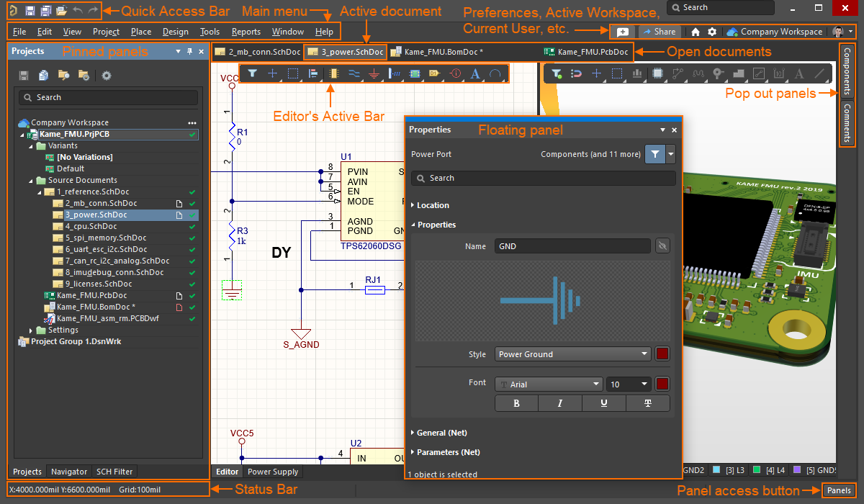Open the Design menu
The height and width of the screenshot is (504, 864).
point(175,32)
